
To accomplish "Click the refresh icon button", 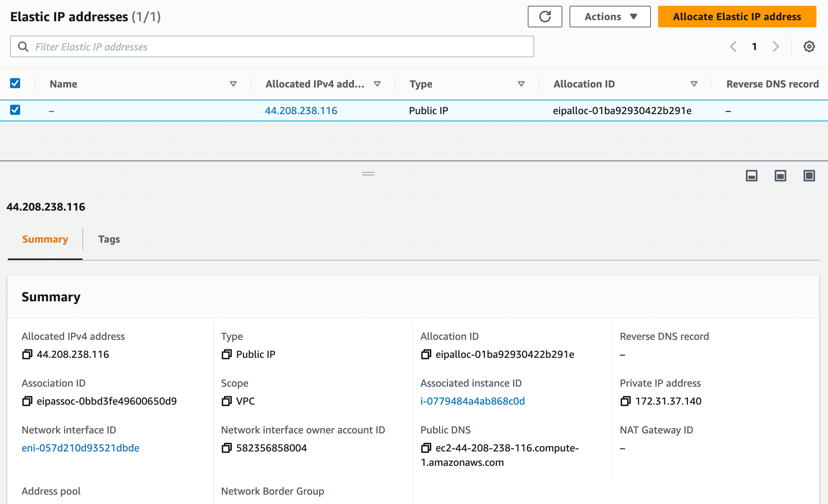I will click(x=545, y=17).
